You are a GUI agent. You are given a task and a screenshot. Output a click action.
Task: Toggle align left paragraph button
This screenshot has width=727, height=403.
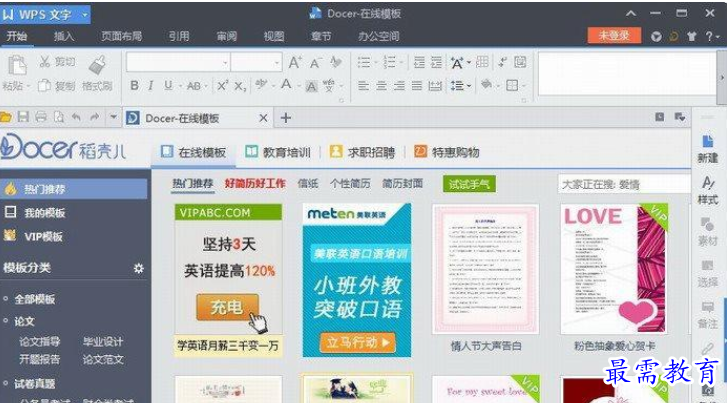[x=364, y=86]
